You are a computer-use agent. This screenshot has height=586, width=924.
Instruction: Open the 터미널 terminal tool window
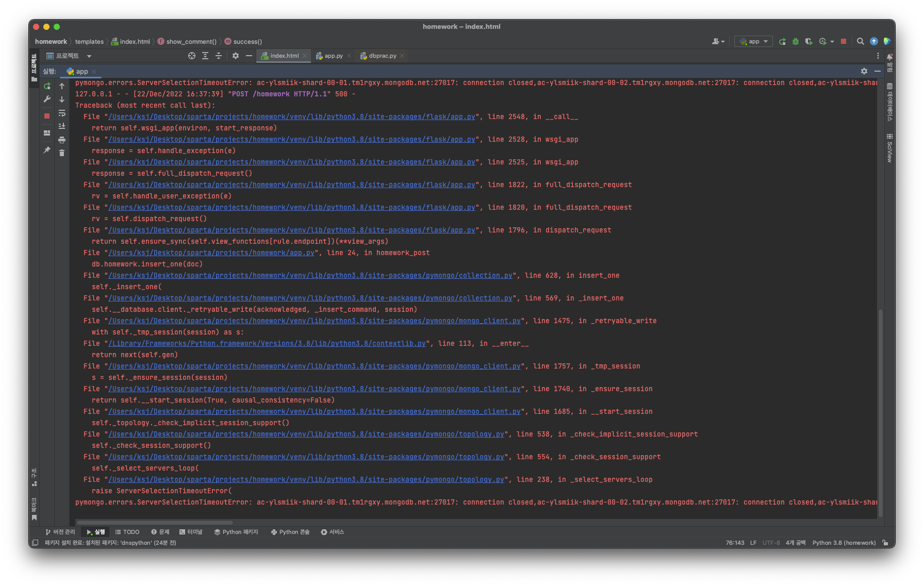(x=191, y=532)
